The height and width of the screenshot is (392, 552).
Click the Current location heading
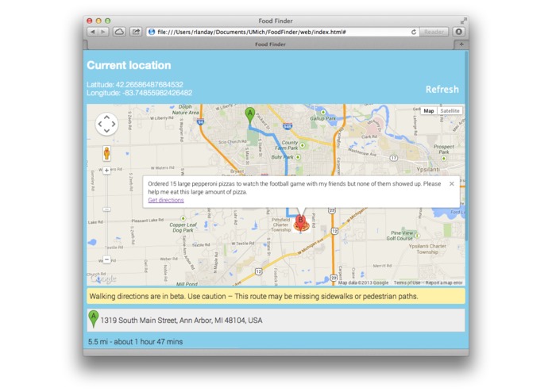tap(129, 65)
